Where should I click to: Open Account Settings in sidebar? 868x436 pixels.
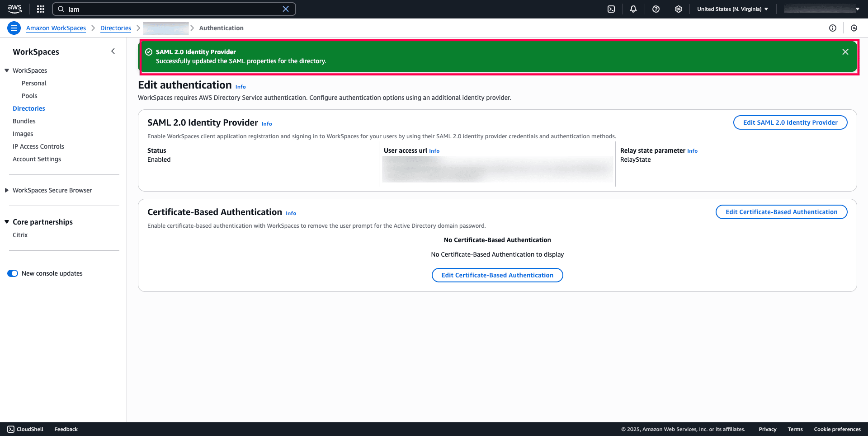point(37,159)
